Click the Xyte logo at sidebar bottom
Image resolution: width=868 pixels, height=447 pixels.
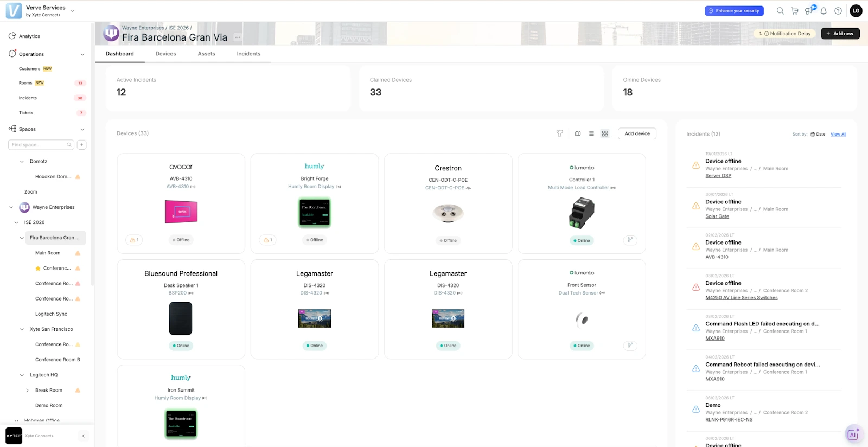click(x=14, y=436)
